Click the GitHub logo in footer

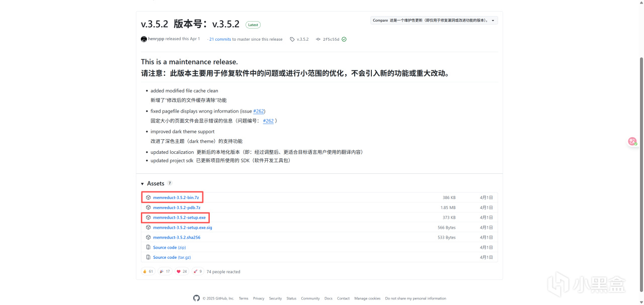point(196,298)
